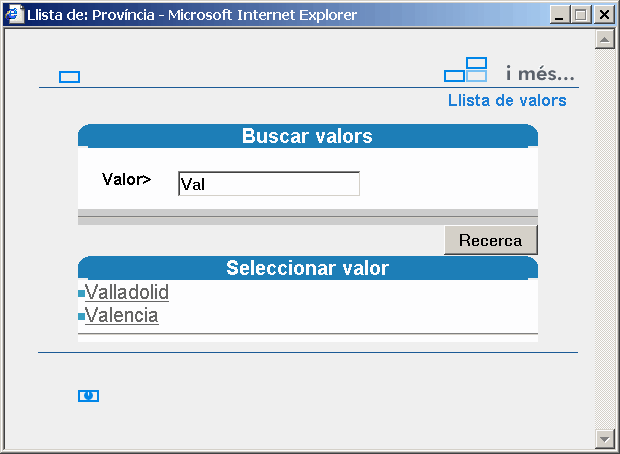Click the blue icon at page bottom-left
This screenshot has width=620, height=454.
point(88,396)
